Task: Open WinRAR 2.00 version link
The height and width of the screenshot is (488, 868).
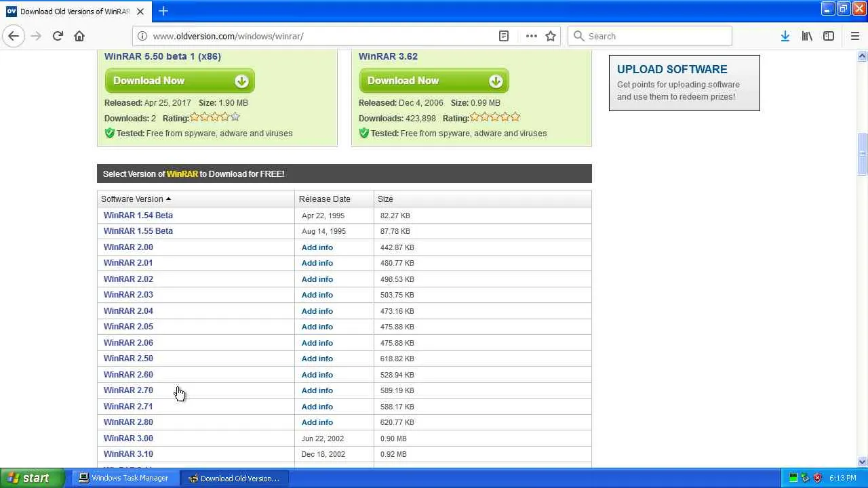Action: tap(128, 247)
